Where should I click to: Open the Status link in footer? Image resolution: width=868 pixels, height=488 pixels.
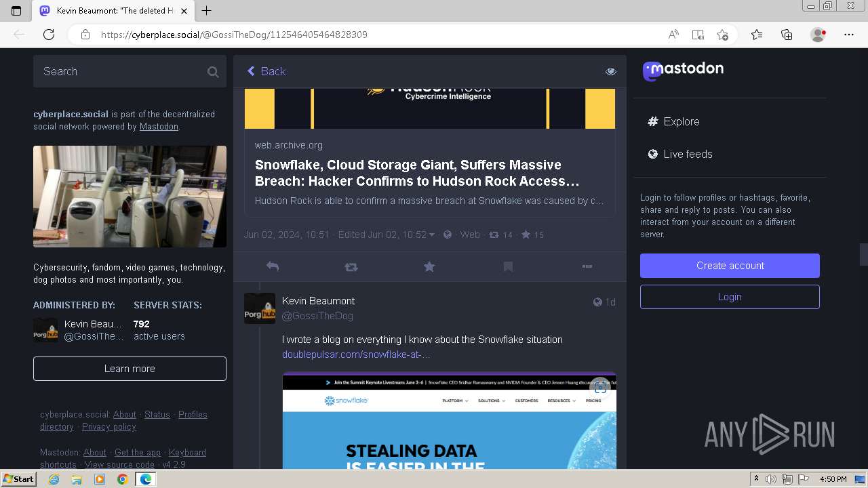[x=157, y=415]
